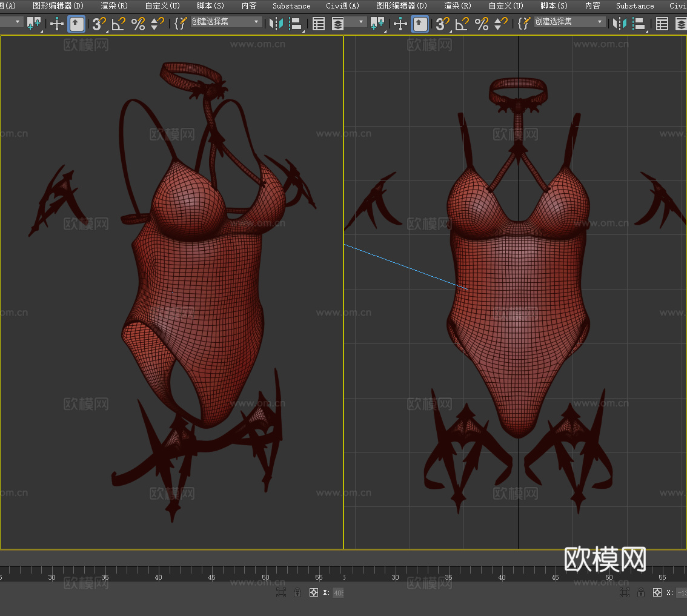Jump to frame 50 on left timeline
This screenshot has width=687, height=616.
click(x=265, y=577)
